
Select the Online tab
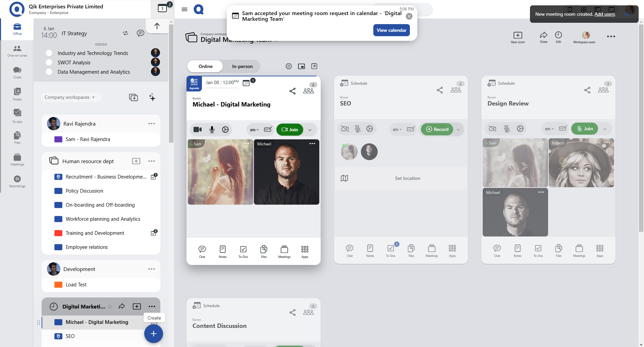(x=205, y=66)
